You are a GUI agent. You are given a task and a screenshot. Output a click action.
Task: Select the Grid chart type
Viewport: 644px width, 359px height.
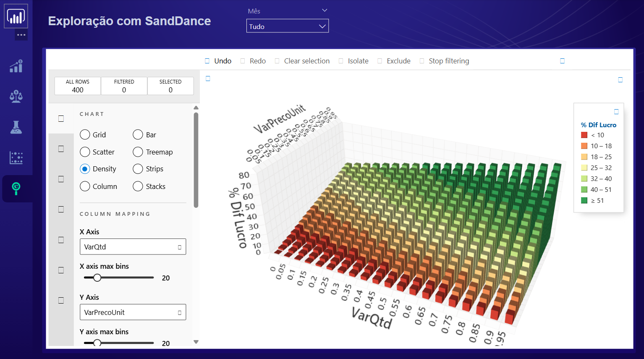click(x=85, y=134)
